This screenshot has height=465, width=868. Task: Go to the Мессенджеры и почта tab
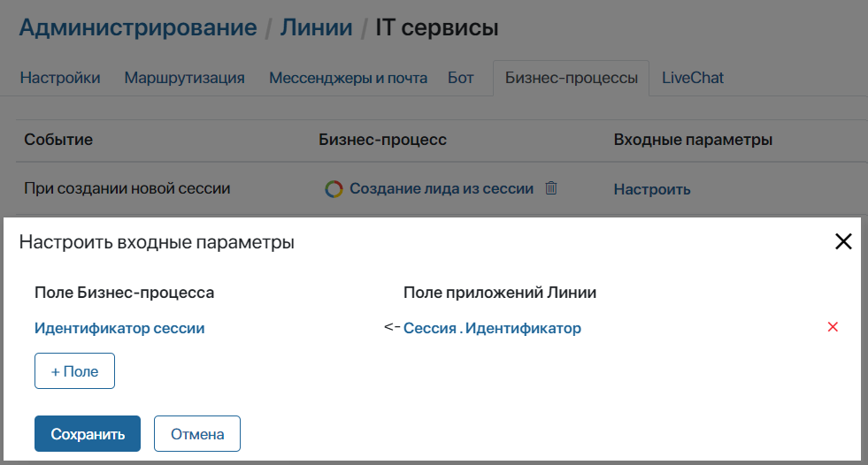(348, 78)
